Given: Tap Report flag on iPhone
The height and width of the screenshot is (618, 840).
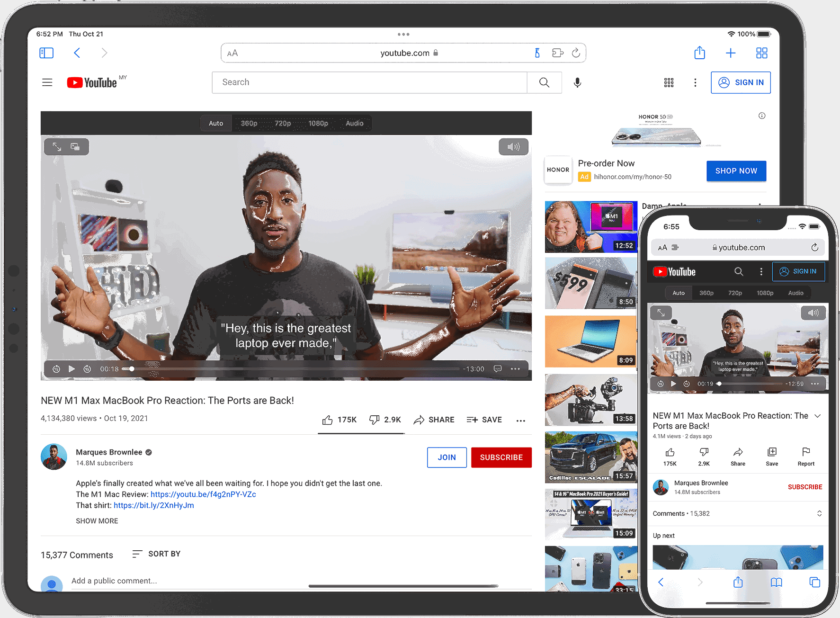Looking at the screenshot, I should (x=806, y=457).
